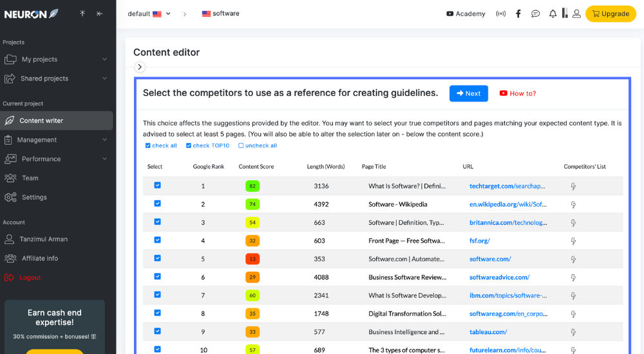The height and width of the screenshot is (354, 644).
Task: Uncheck the rank 2 Wikipedia competitor checkbox
Action: pos(157,203)
